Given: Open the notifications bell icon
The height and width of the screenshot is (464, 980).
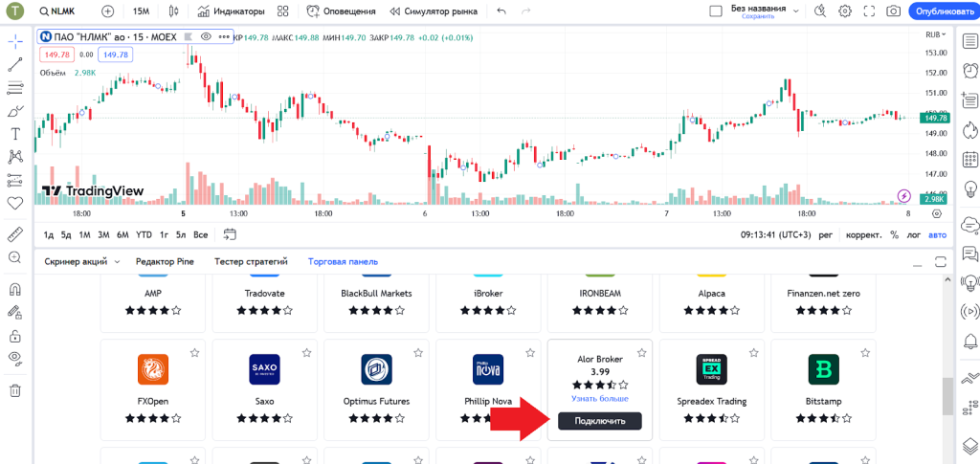Looking at the screenshot, I should click(970, 341).
